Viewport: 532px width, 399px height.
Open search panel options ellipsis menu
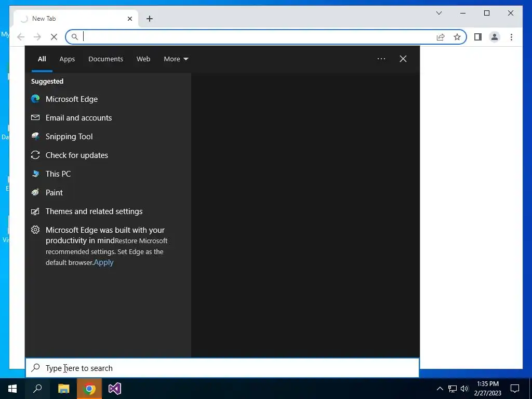[381, 59]
